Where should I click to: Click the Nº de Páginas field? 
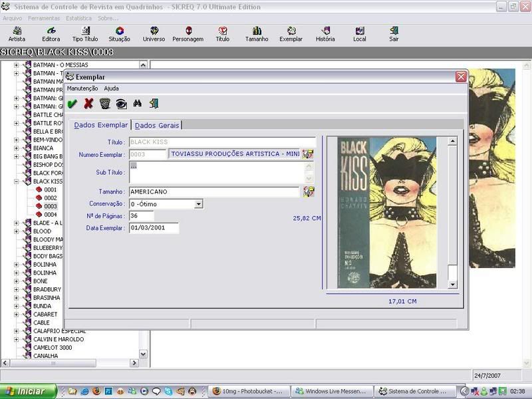coord(142,215)
